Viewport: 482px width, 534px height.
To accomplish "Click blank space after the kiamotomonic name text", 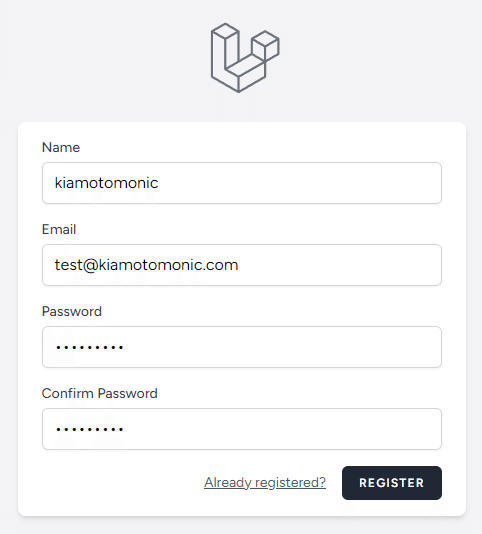I will 300,183.
